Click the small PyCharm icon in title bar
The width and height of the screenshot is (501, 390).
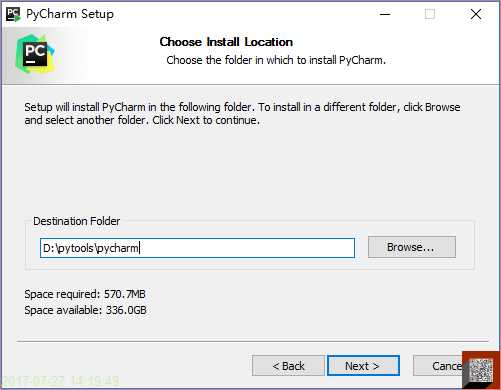coord(13,14)
